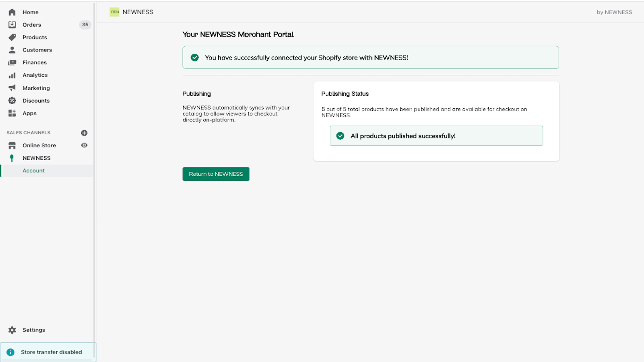644x362 pixels.
Task: Click the 'Your NEWNESS Merchant Portal' heading
Action: [x=238, y=35]
